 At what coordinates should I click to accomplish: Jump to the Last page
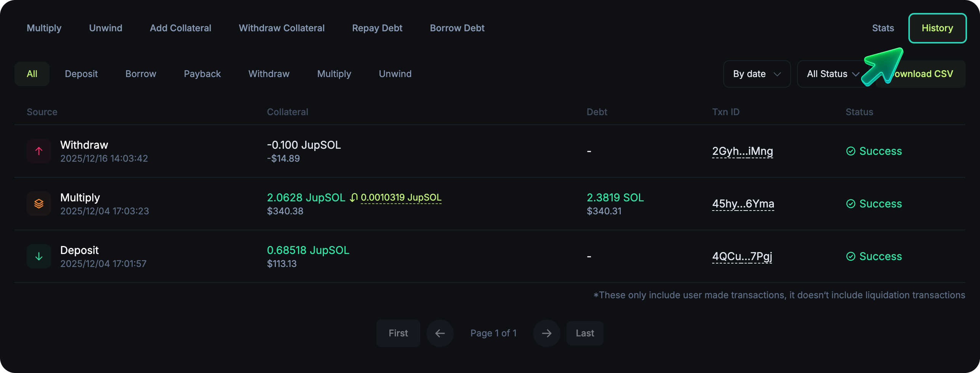[x=585, y=333]
